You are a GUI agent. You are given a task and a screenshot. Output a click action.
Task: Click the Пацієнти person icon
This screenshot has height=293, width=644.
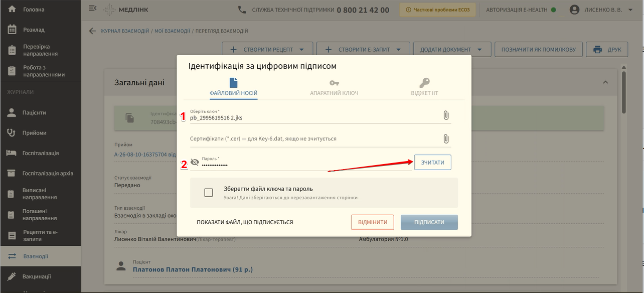pyautogui.click(x=11, y=112)
